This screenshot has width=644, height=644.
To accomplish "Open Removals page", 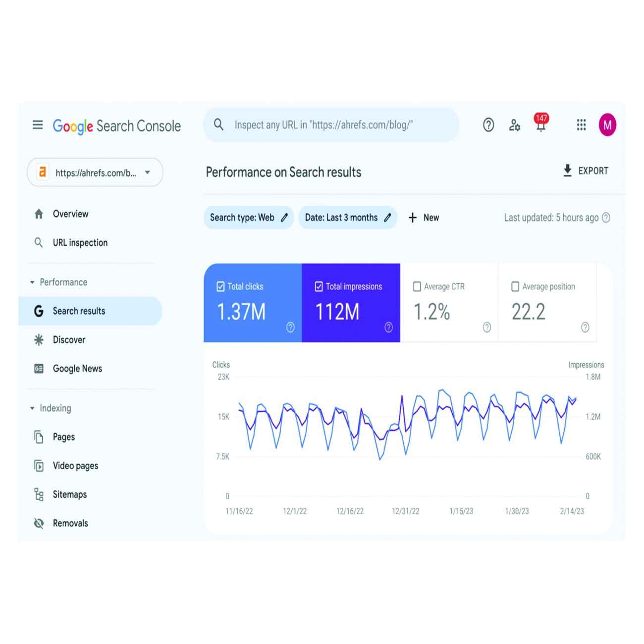I will (x=70, y=523).
